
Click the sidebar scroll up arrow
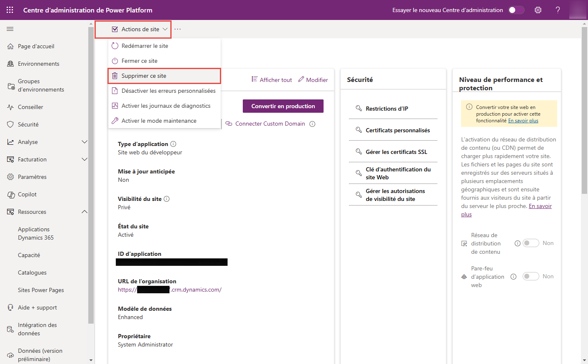pyautogui.click(x=91, y=24)
